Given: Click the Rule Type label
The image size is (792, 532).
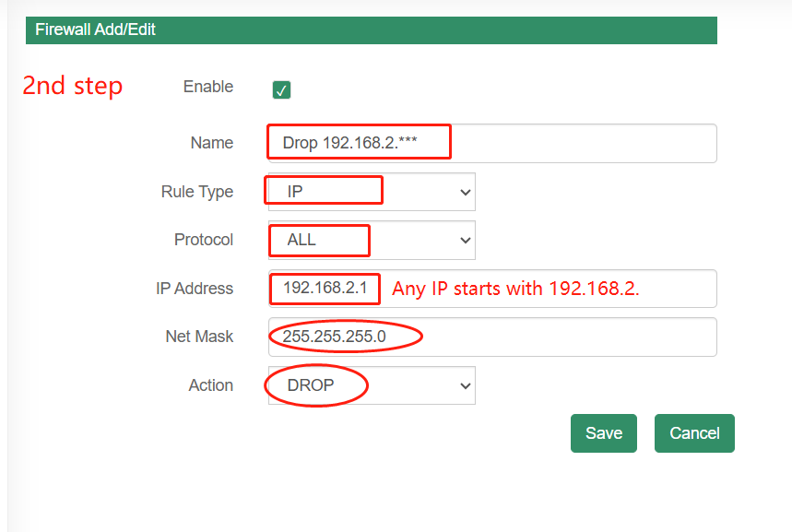Looking at the screenshot, I should click(197, 192).
